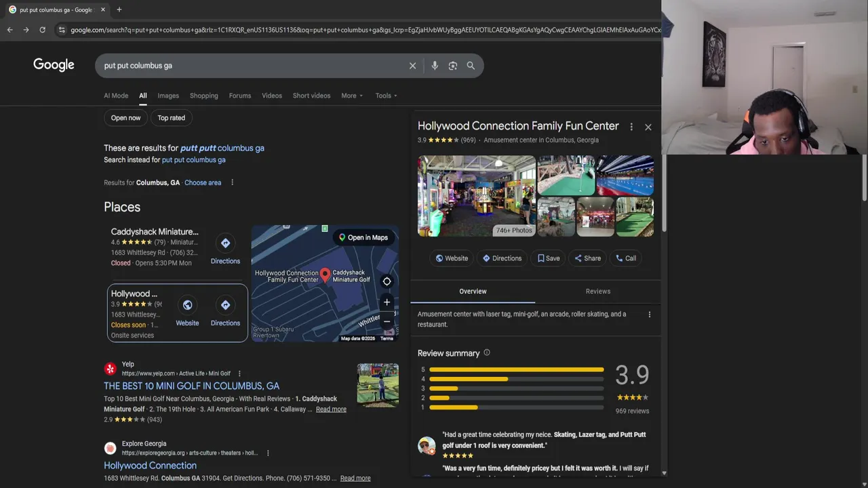The width and height of the screenshot is (868, 488).
Task: Click the 969 reviews text
Action: tap(632, 411)
